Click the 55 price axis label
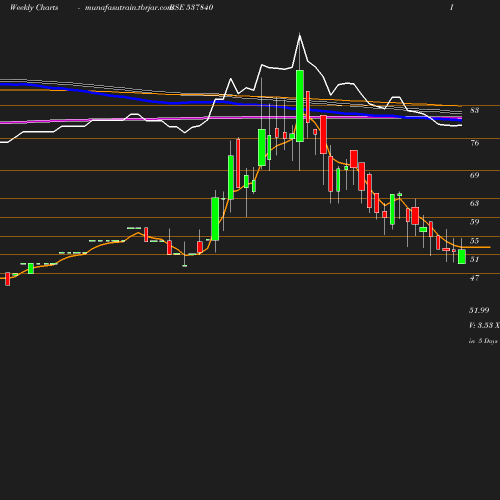 [x=475, y=241]
